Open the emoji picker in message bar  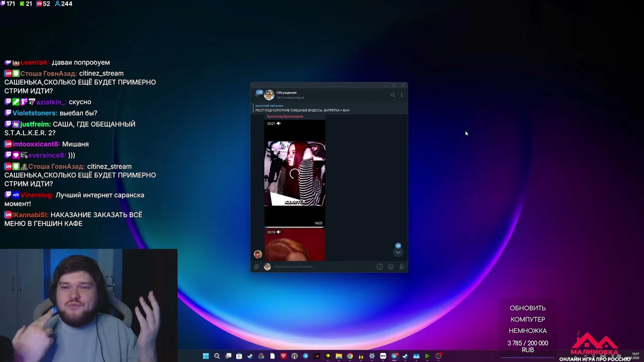390,267
